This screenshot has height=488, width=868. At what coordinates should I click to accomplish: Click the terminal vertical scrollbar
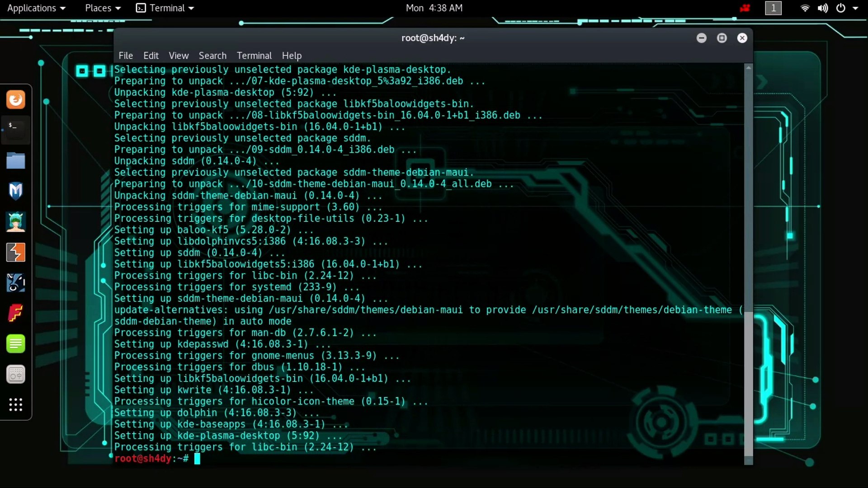(x=748, y=383)
